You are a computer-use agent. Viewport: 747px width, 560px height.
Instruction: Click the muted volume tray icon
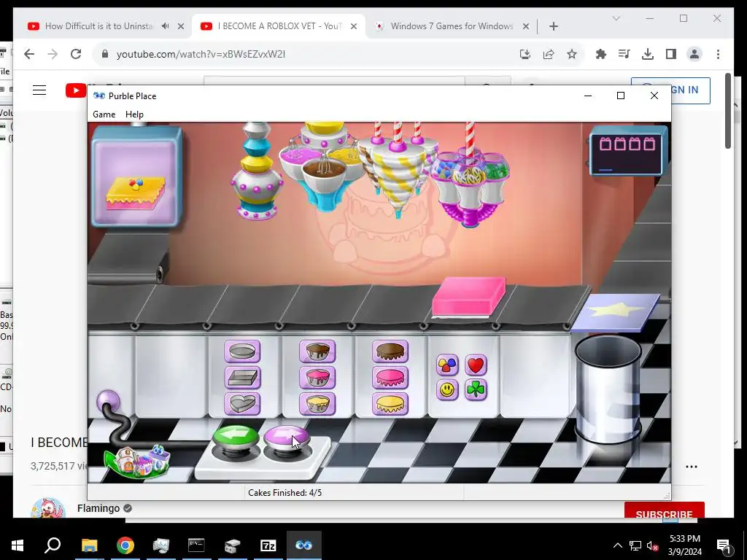coord(652,545)
